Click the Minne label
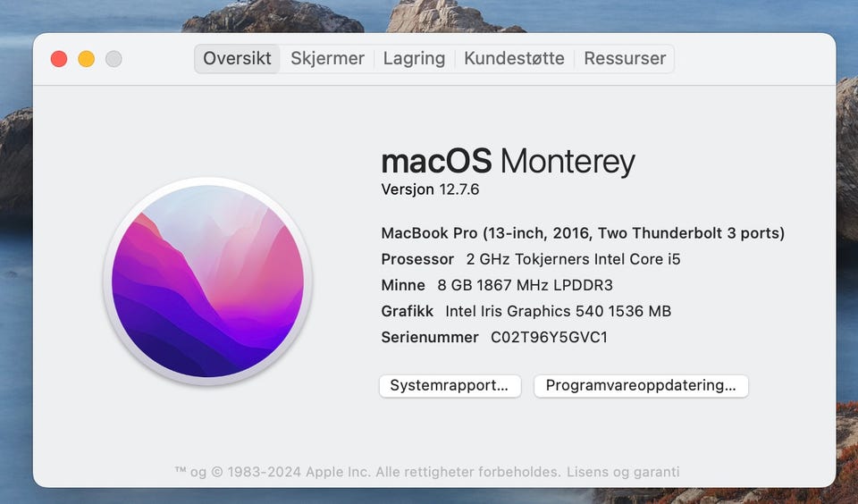Screen dimensions: 858x504 pyautogui.click(x=403, y=285)
